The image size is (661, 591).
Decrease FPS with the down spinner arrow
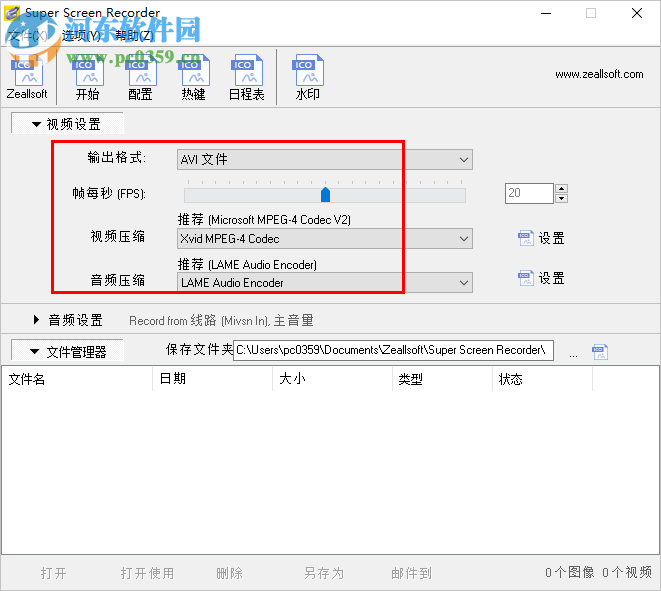[562, 198]
